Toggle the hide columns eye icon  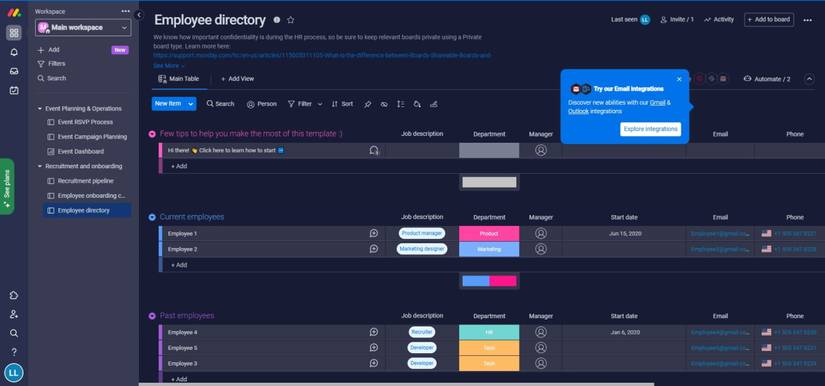384,104
